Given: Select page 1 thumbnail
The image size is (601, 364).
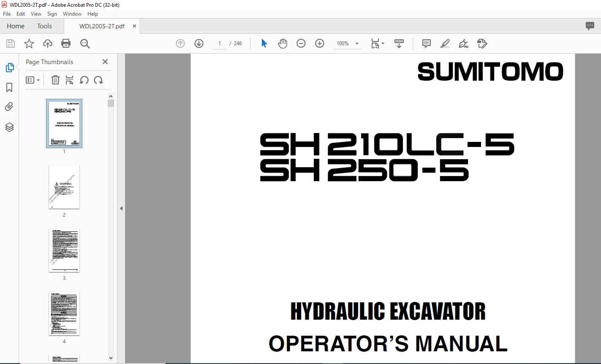Looking at the screenshot, I should (x=64, y=123).
